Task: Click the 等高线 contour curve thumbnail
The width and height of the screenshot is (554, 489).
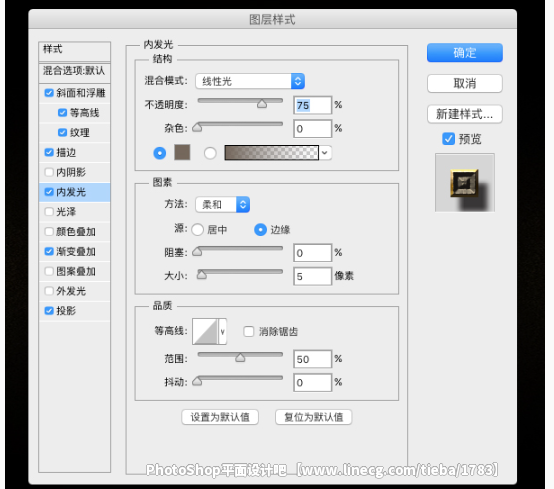Action: (205, 331)
